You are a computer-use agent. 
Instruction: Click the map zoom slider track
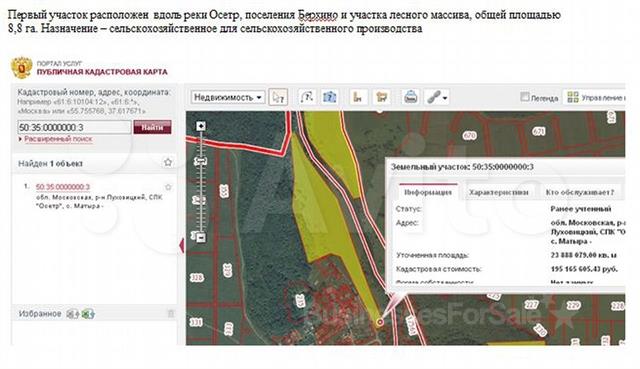[x=200, y=182]
